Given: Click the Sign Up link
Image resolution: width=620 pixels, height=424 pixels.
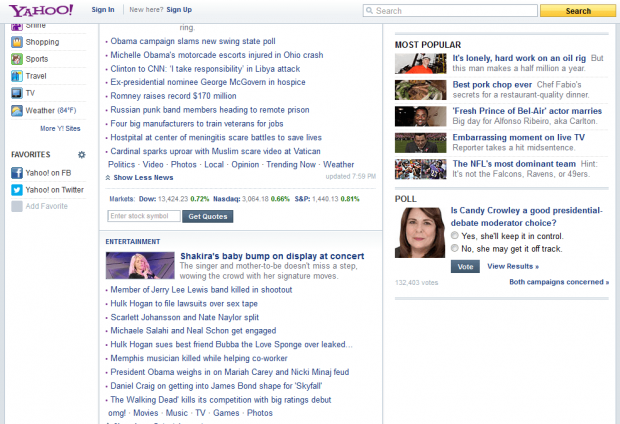Looking at the screenshot, I should (x=179, y=9).
